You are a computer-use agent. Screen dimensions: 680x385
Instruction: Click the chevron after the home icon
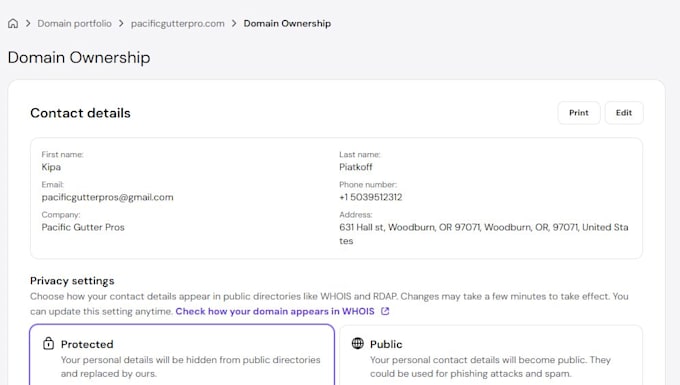(28, 23)
